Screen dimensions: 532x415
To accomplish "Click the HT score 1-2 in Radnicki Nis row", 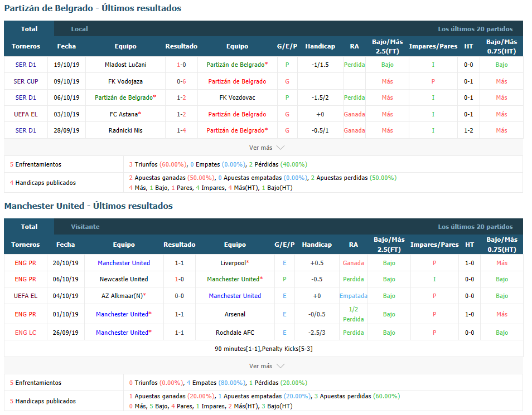I will 468,130.
